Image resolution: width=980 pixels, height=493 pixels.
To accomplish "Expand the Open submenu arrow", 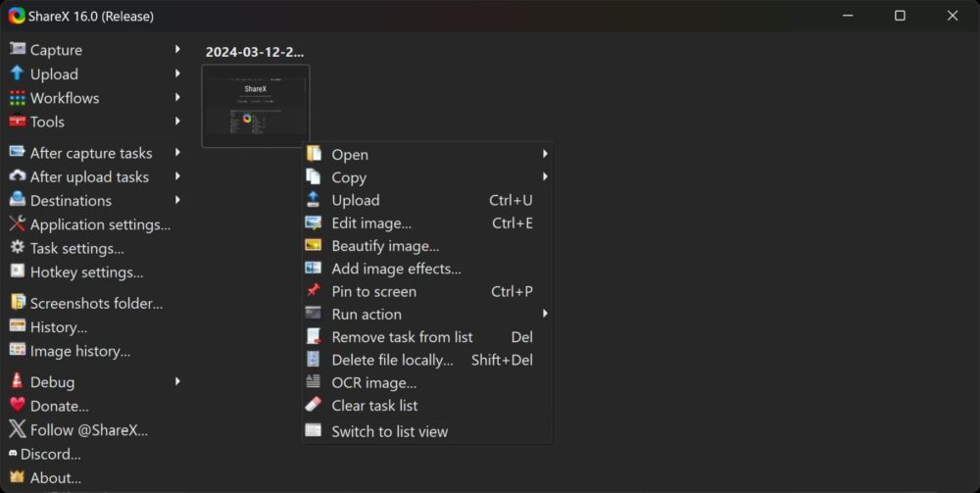I will coord(545,154).
